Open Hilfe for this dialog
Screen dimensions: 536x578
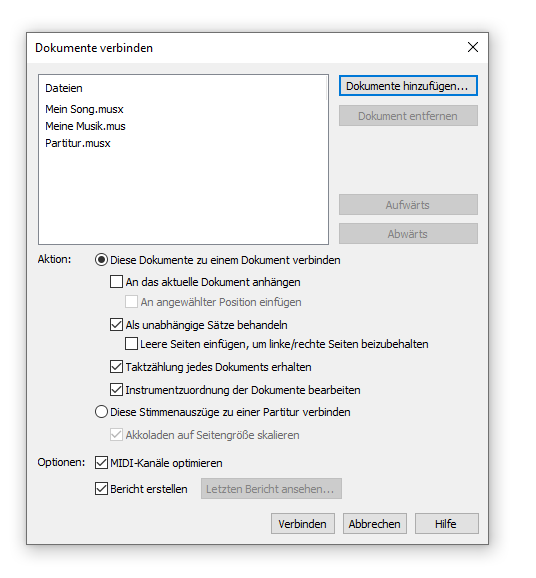[x=446, y=523]
